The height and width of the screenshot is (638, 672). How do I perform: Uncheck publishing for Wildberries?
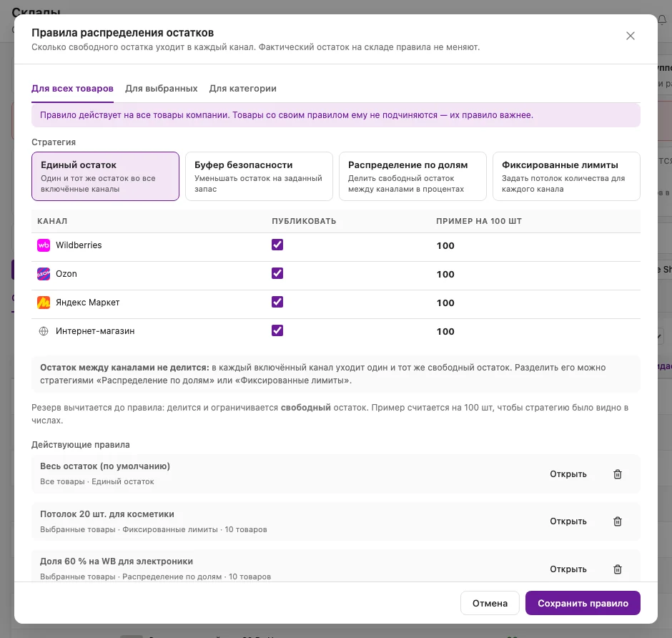277,245
